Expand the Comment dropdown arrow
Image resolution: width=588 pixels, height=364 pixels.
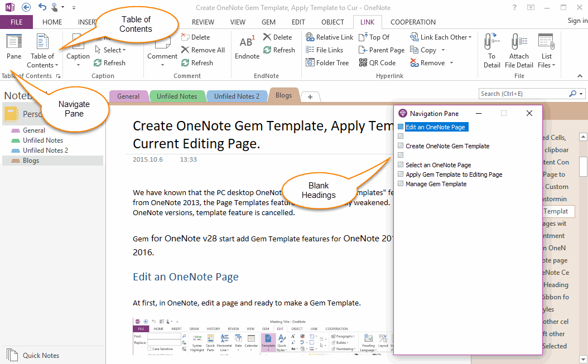pos(162,65)
